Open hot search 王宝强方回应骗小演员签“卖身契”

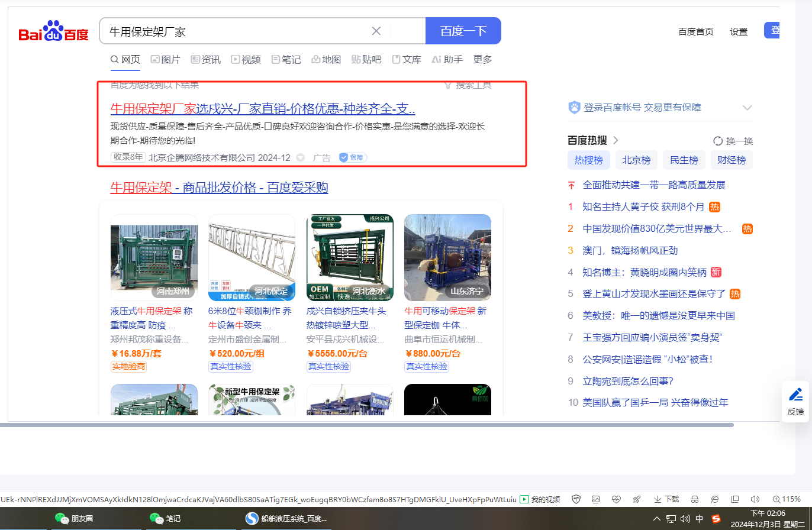point(653,338)
